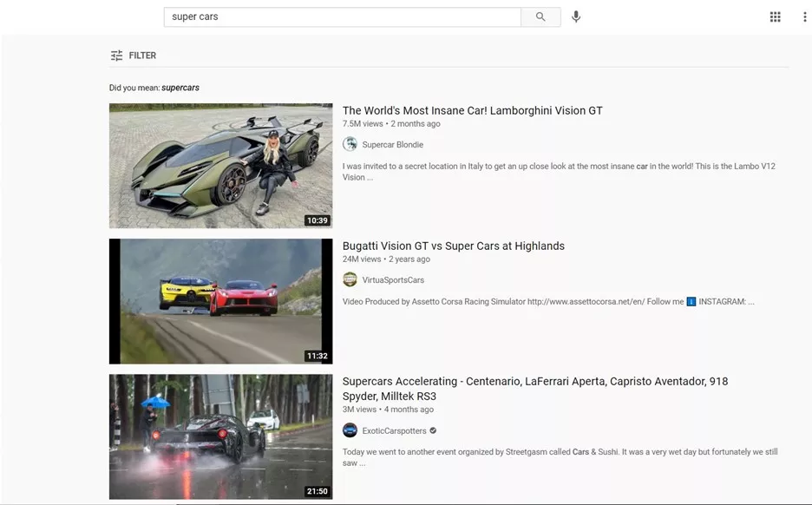Click '24M views • 2 years ago' text

coord(386,259)
